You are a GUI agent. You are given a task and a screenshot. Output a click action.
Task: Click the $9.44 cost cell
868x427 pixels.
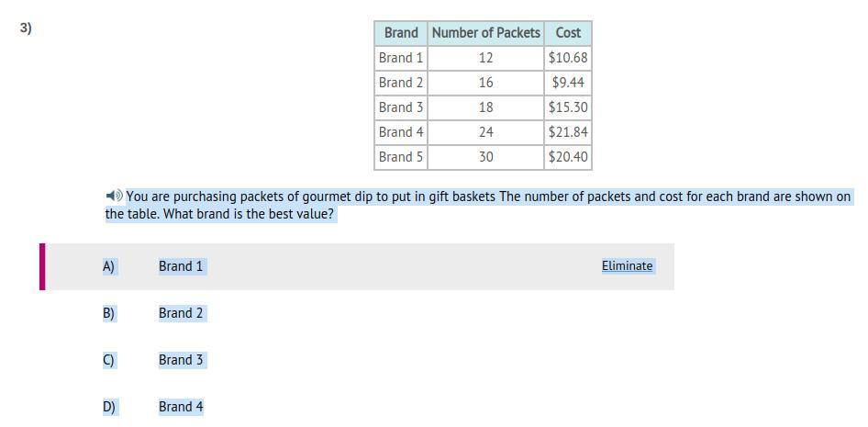(568, 83)
